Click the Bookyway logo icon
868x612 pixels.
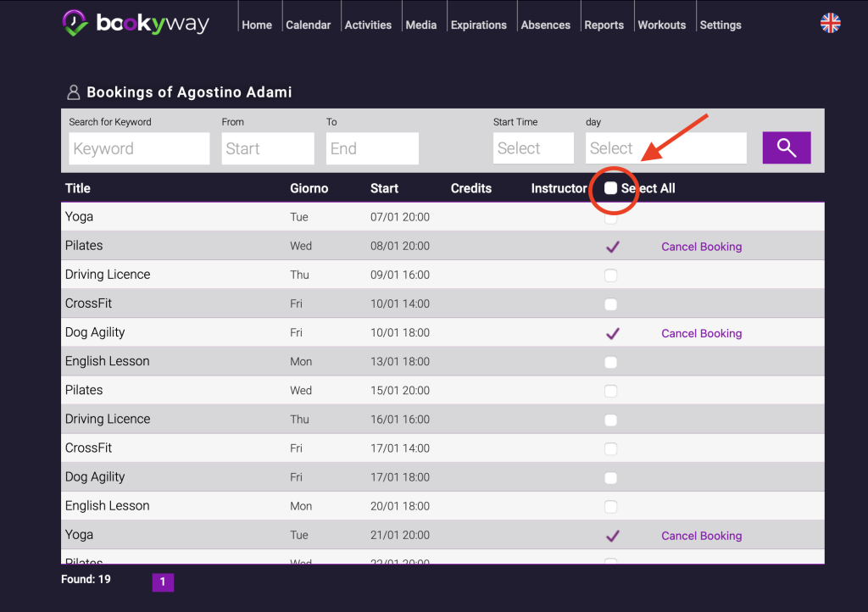[75, 23]
